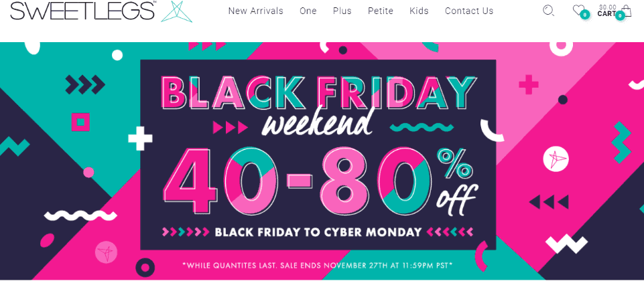Open the search magnifier icon
The image size is (644, 283).
[x=548, y=10]
